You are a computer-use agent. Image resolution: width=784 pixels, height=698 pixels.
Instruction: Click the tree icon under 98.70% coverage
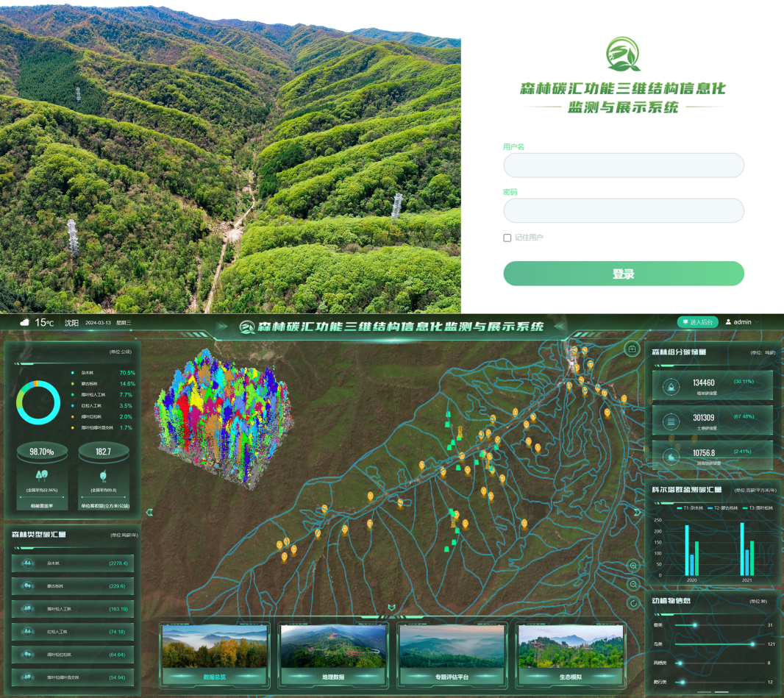click(x=42, y=476)
